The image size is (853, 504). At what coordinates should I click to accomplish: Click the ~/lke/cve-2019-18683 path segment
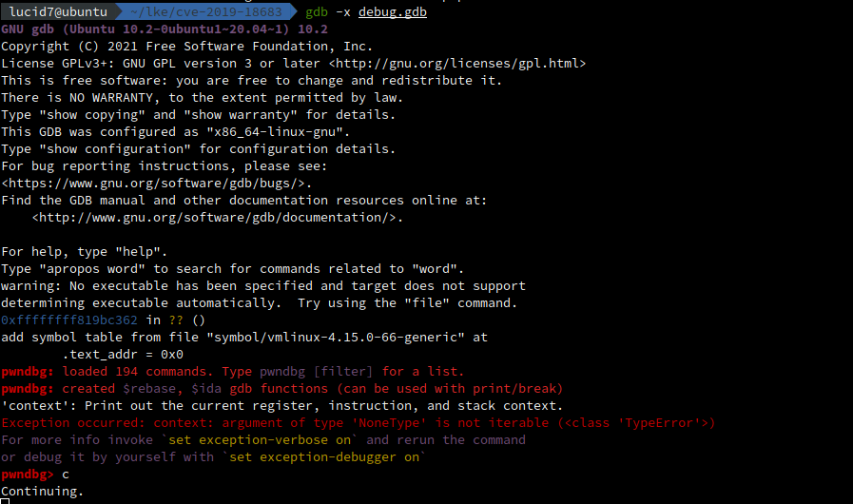(206, 11)
